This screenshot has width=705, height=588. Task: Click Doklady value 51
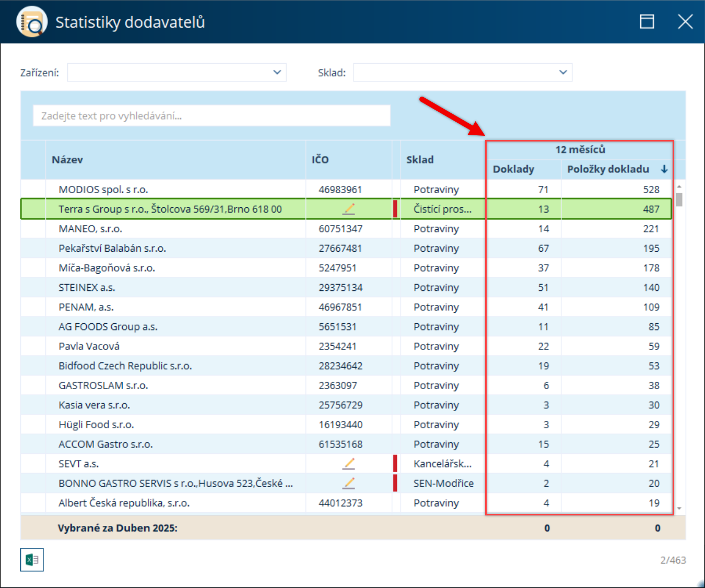click(x=544, y=287)
